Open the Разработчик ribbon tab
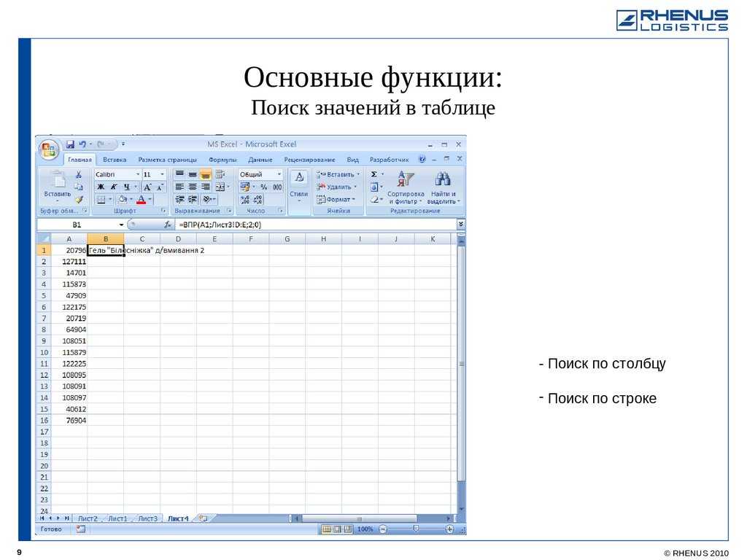This screenshot has height=560, width=747. 389,160
